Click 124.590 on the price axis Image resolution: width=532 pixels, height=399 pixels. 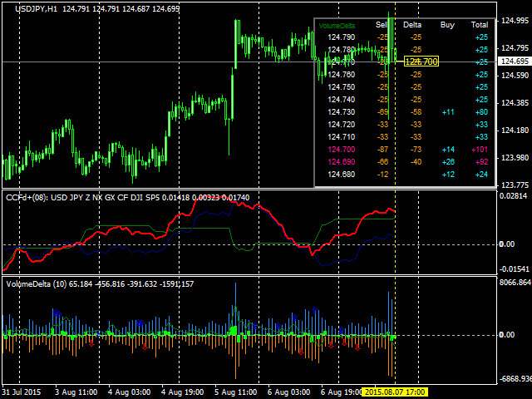pos(515,76)
